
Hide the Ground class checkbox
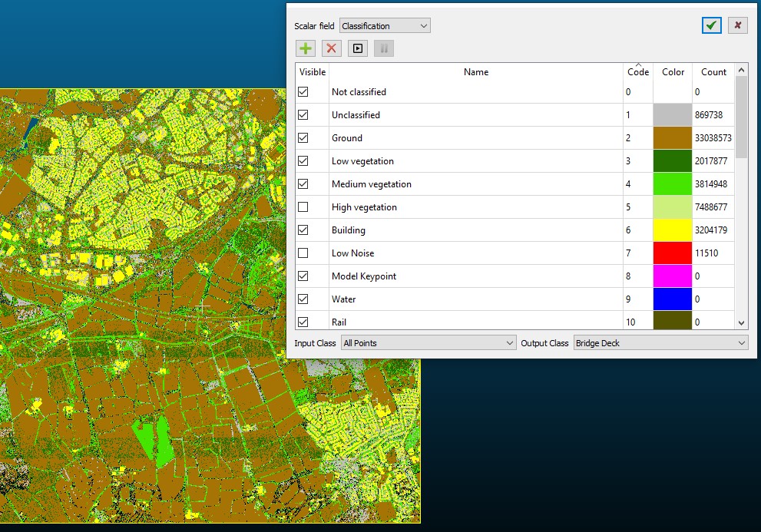(303, 138)
